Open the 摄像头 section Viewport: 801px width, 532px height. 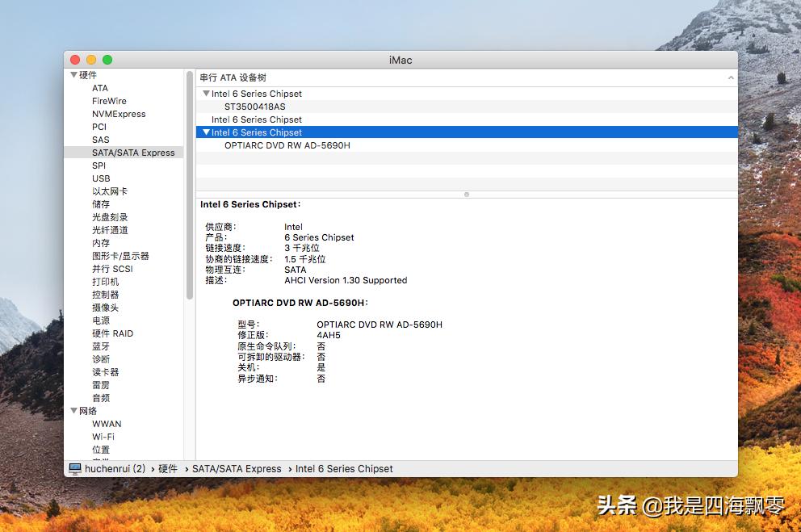[105, 308]
